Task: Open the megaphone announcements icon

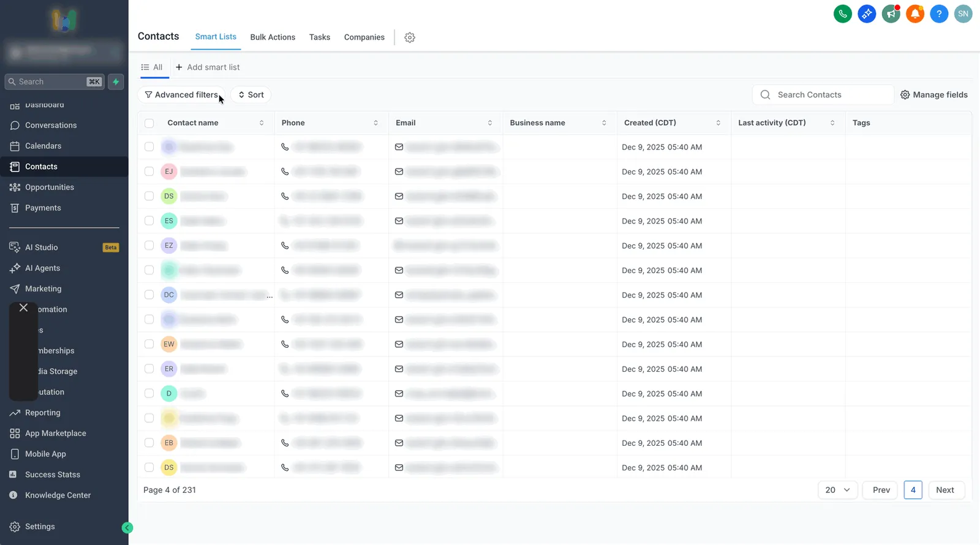Action: point(891,13)
